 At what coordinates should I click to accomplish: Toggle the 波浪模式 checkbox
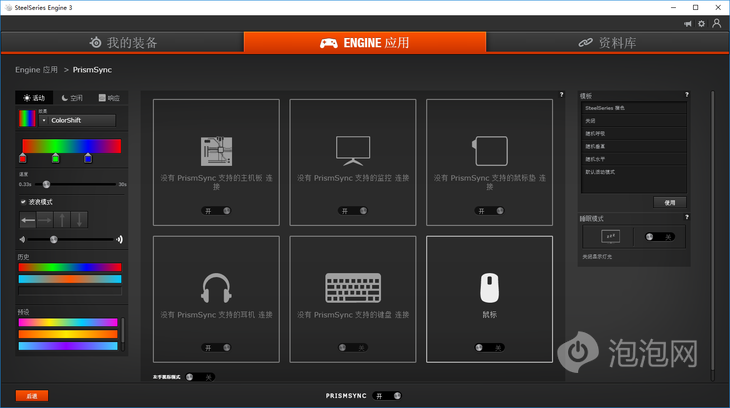click(x=23, y=202)
